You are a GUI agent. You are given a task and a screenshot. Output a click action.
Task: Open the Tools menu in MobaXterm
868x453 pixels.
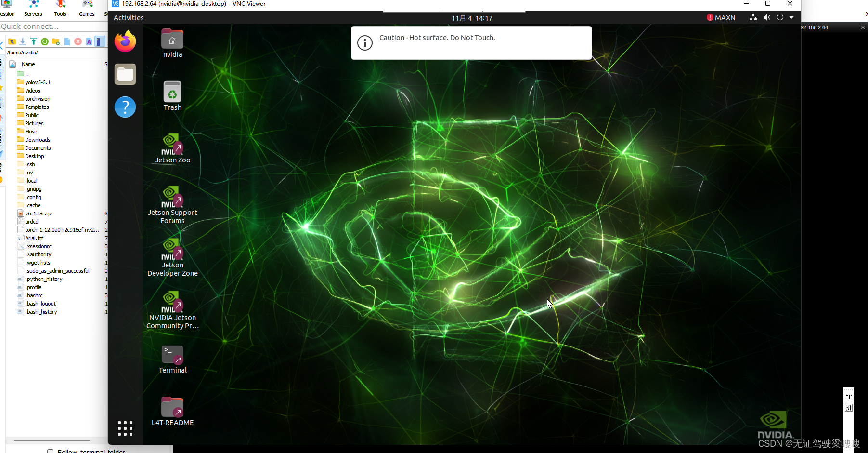click(x=60, y=14)
